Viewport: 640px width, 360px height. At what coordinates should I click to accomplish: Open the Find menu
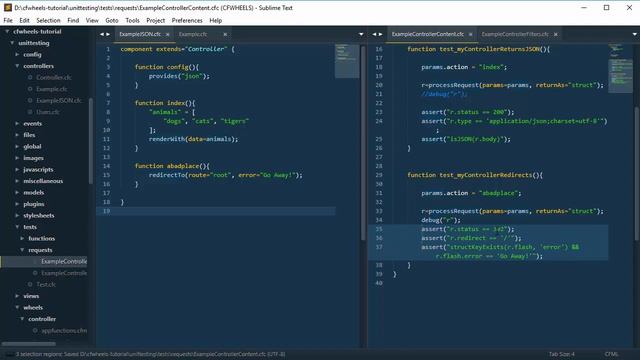[x=73, y=20]
